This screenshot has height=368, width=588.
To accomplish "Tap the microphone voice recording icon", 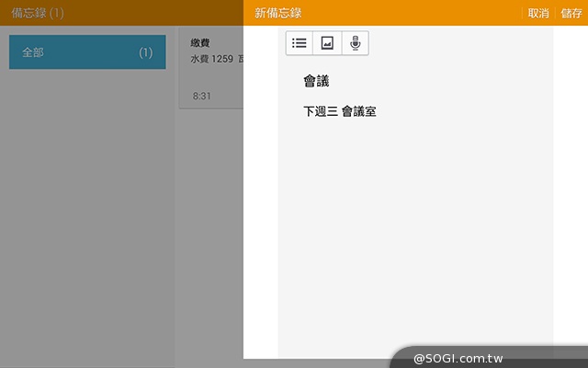I will [355, 43].
